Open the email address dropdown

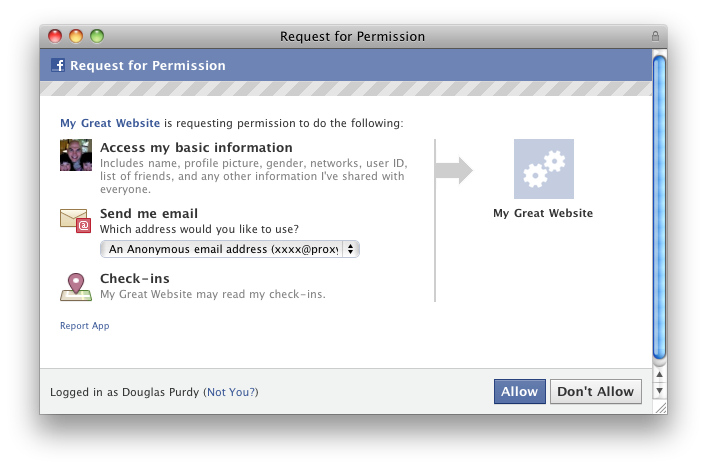tap(230, 249)
